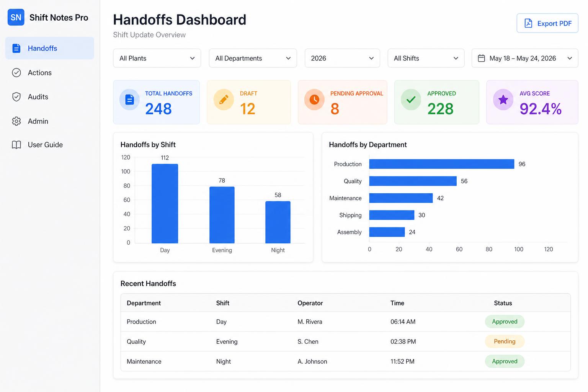Screen dimensions: 588x392
Task: Click the Admin gear icon
Action: point(16,121)
